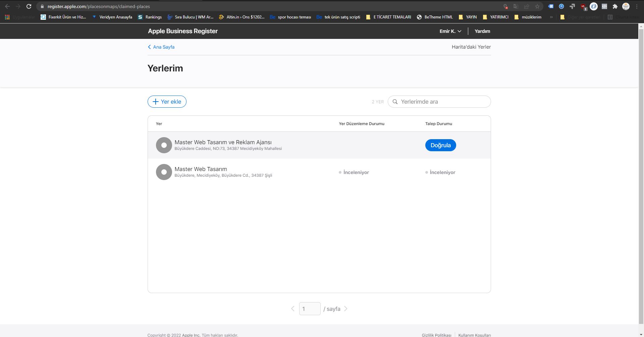Click the Talep Durumu column header
This screenshot has height=337, width=644.
point(439,124)
